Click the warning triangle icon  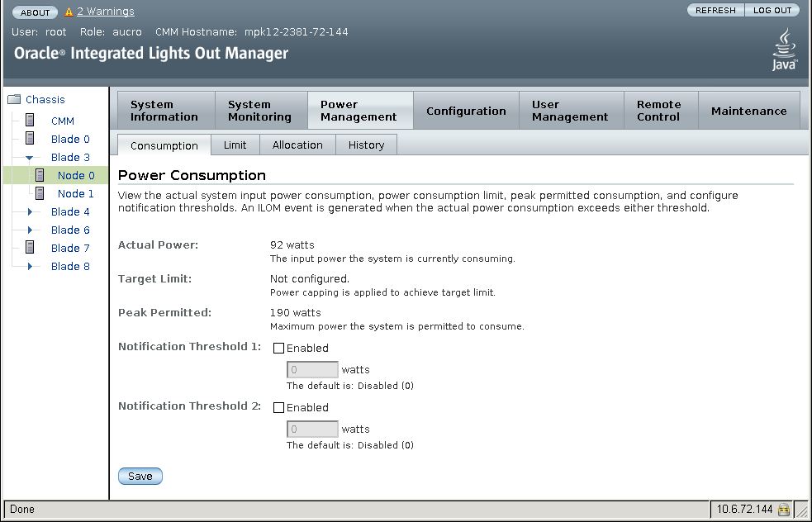click(x=69, y=12)
